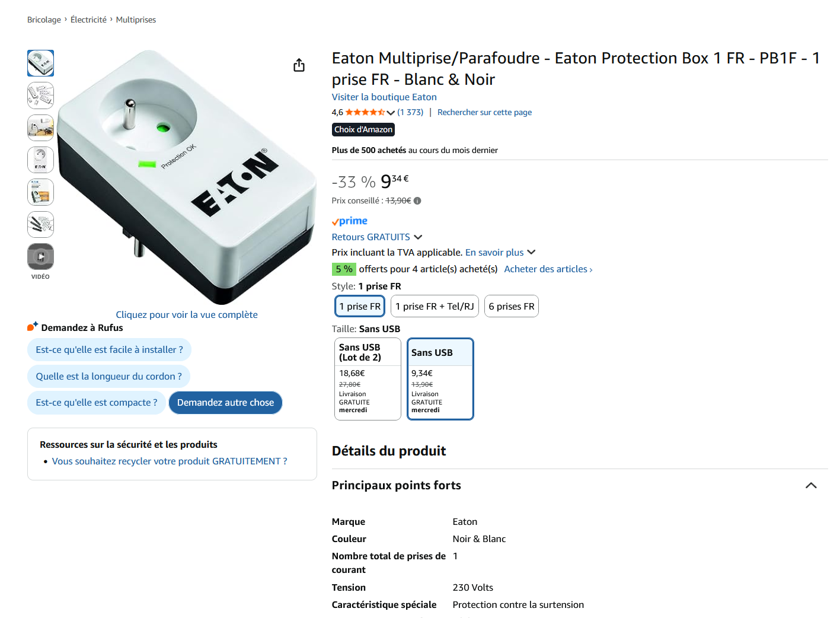Image resolution: width=840 pixels, height=618 pixels.
Task: Expand the rating breakdown chevron
Action: click(x=391, y=113)
